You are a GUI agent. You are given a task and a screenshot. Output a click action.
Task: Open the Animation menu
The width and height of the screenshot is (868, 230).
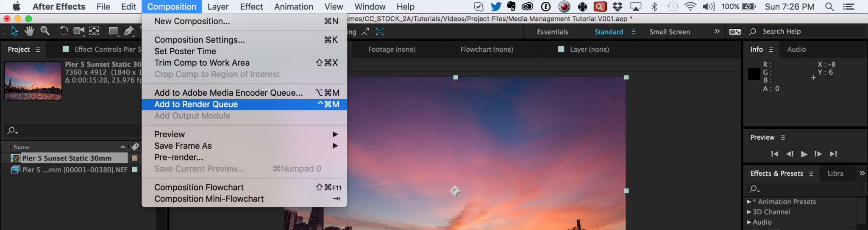click(x=294, y=7)
